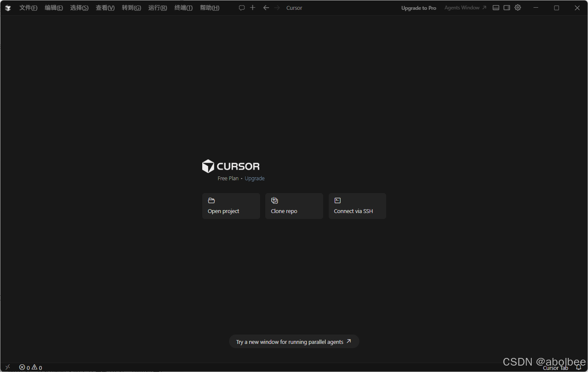Minimize the Cursor window

(x=536, y=8)
